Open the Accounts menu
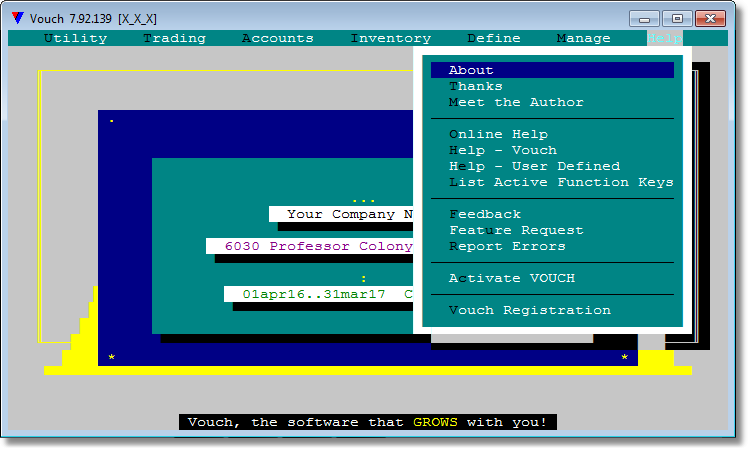Image resolution: width=748 pixels, height=450 pixels. (x=278, y=38)
